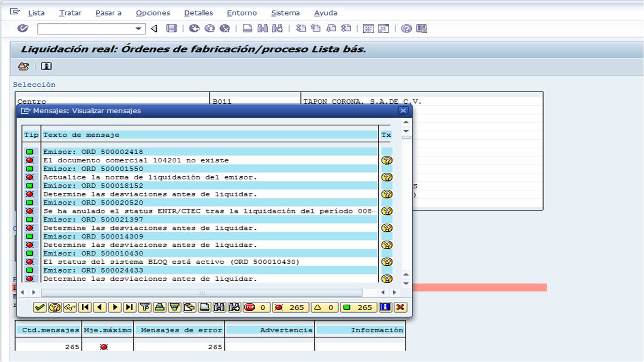
Task: Open long text help in dialog toolbar
Action: [x=55, y=307]
